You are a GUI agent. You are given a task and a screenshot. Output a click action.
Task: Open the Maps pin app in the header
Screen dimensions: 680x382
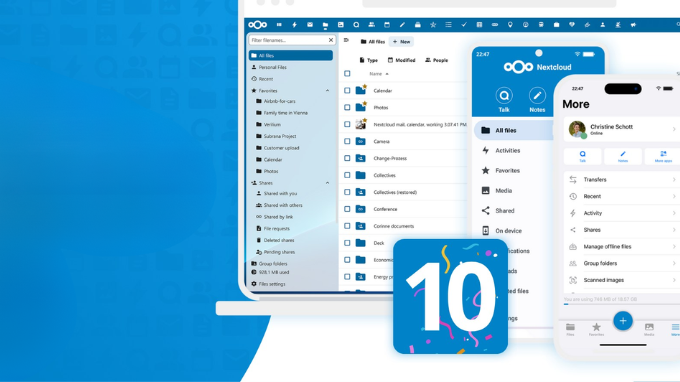coord(510,25)
